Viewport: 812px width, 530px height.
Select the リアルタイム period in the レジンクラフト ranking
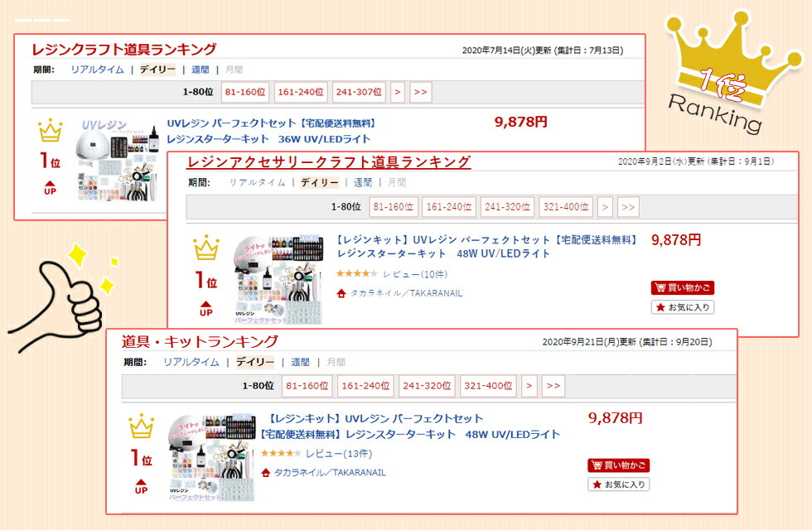[98, 70]
